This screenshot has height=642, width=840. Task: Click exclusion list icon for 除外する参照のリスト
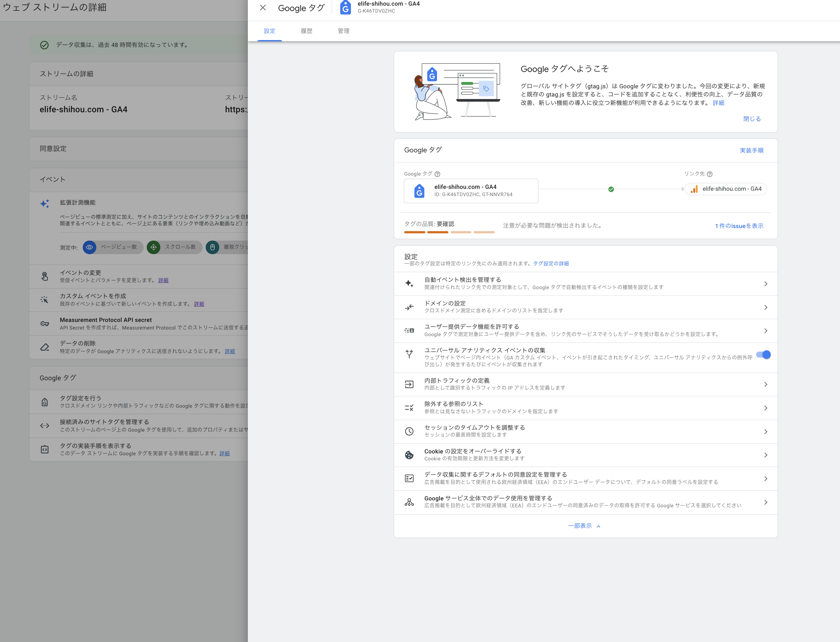[x=409, y=408]
